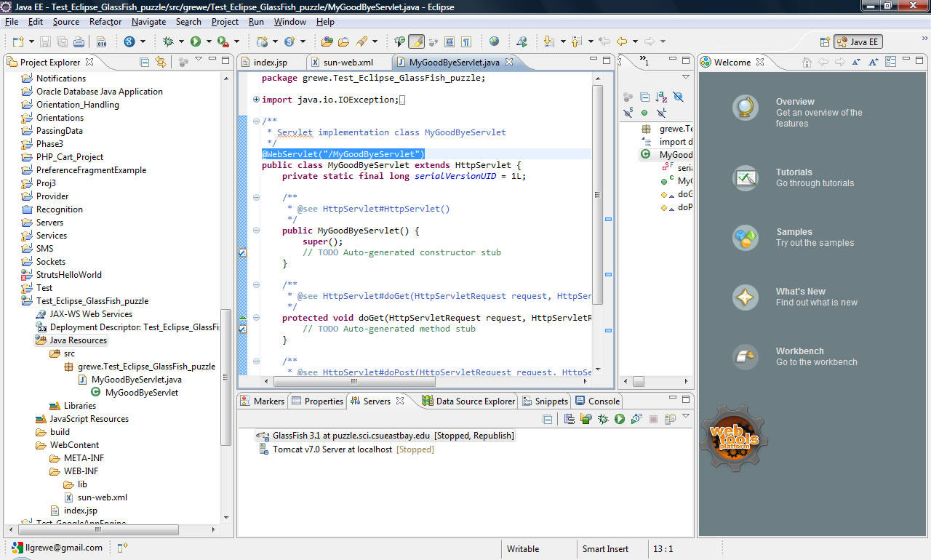Open the Servers view menu dropdown
Viewport: 931px width, 560px height.
(x=686, y=417)
